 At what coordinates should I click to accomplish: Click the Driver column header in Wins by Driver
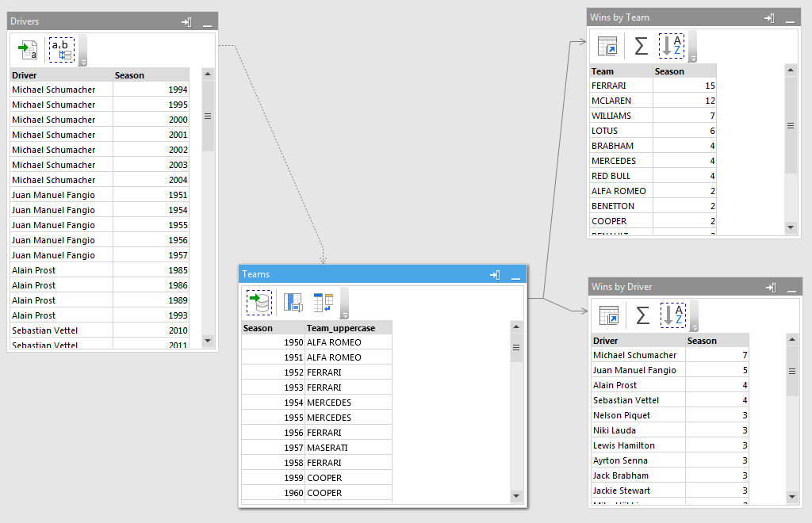tap(638, 341)
